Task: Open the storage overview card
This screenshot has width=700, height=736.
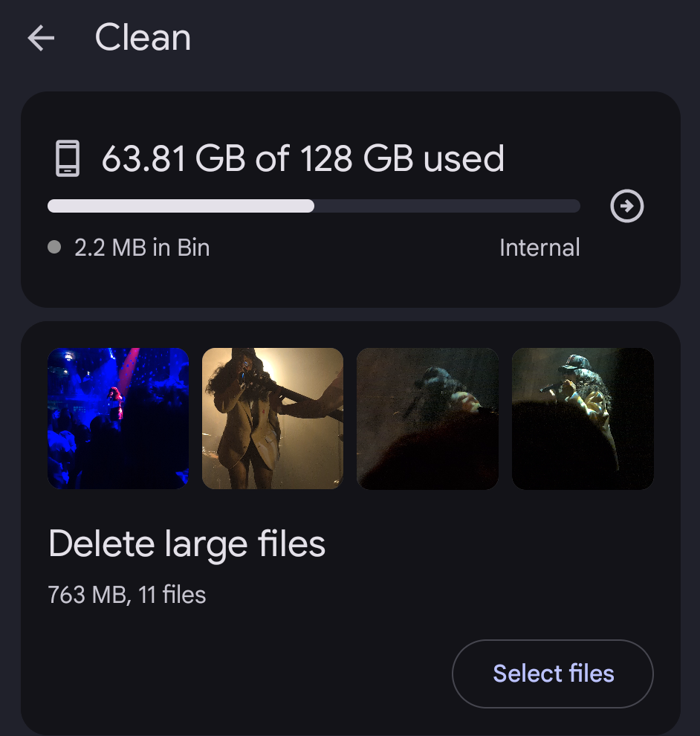Action: [350, 198]
